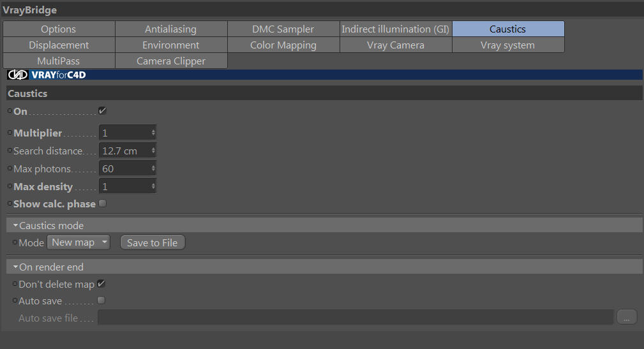The height and width of the screenshot is (349, 644).
Task: Open the Displacement tab
Action: 59,45
